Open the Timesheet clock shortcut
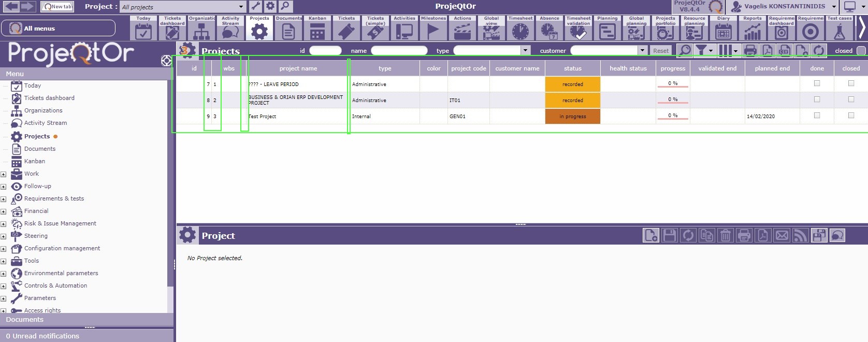This screenshot has width=868, height=342. click(x=520, y=28)
